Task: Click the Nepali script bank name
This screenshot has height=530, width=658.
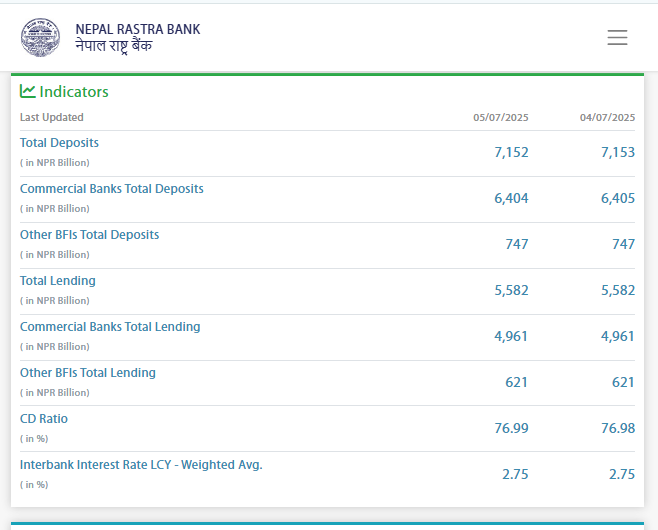Action: tap(114, 46)
